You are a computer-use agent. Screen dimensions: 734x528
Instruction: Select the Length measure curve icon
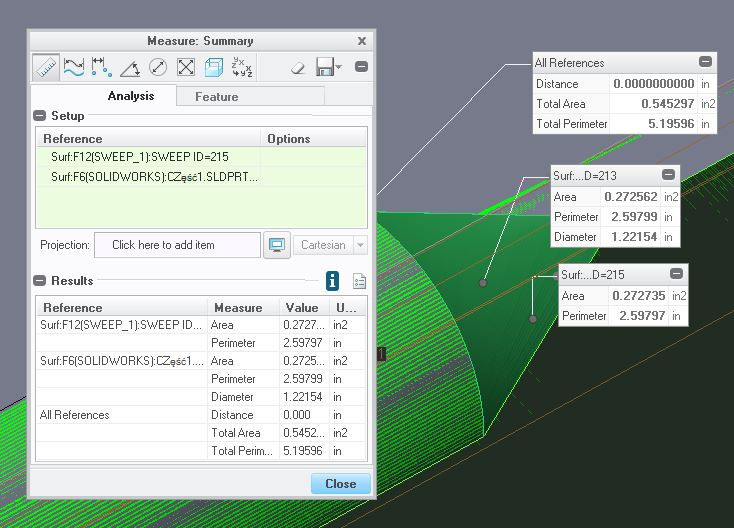coord(73,67)
